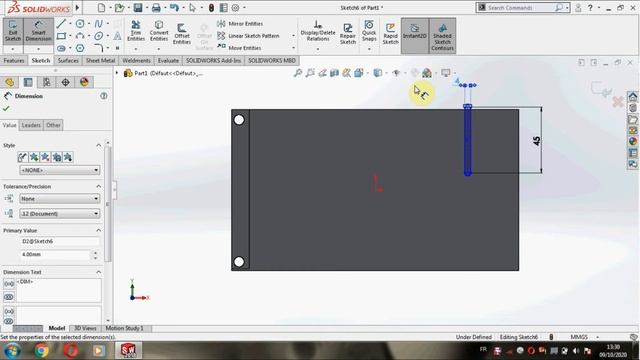Click Convert Entities
Screen dimensions: 640x360
(159, 31)
